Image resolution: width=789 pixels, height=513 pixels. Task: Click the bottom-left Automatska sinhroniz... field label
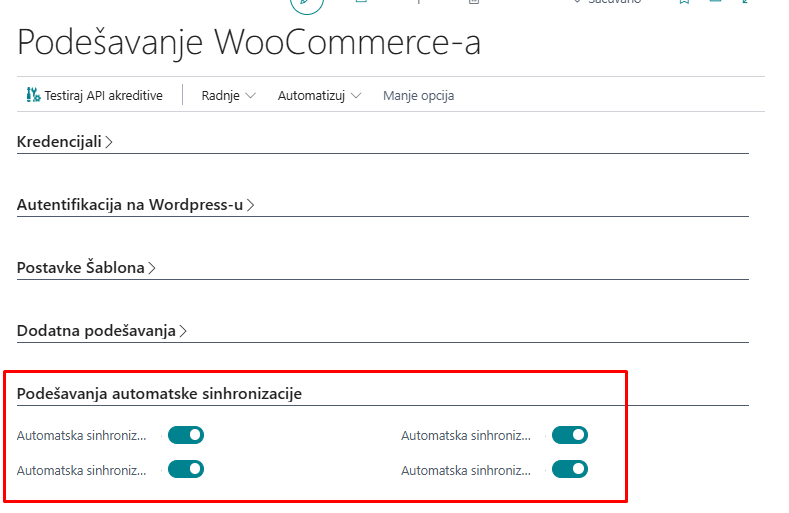tap(81, 469)
